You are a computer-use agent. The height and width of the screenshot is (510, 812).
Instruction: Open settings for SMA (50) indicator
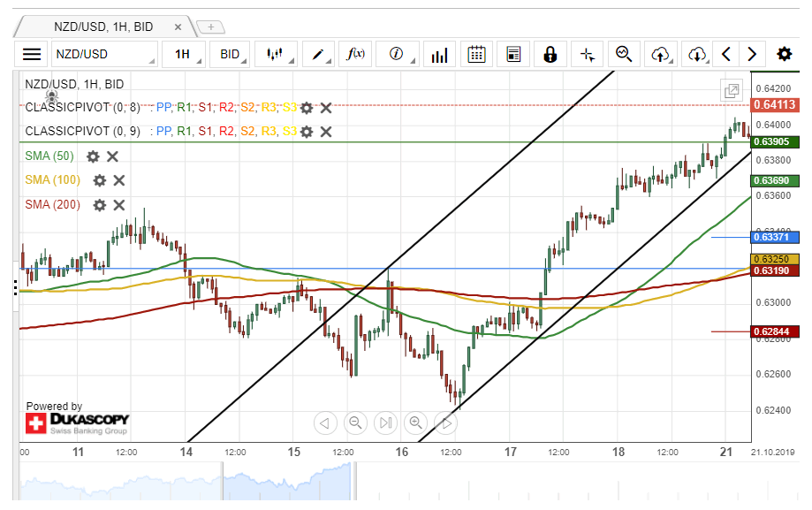coord(93,156)
